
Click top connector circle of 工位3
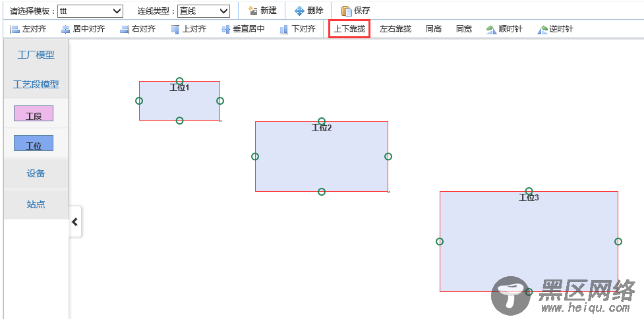click(x=529, y=191)
